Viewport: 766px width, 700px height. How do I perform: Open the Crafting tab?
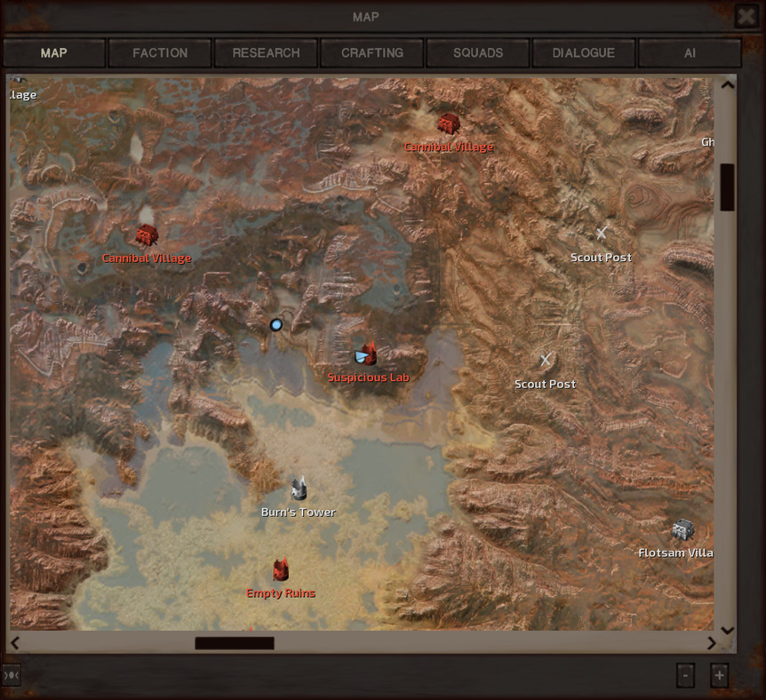click(x=371, y=52)
